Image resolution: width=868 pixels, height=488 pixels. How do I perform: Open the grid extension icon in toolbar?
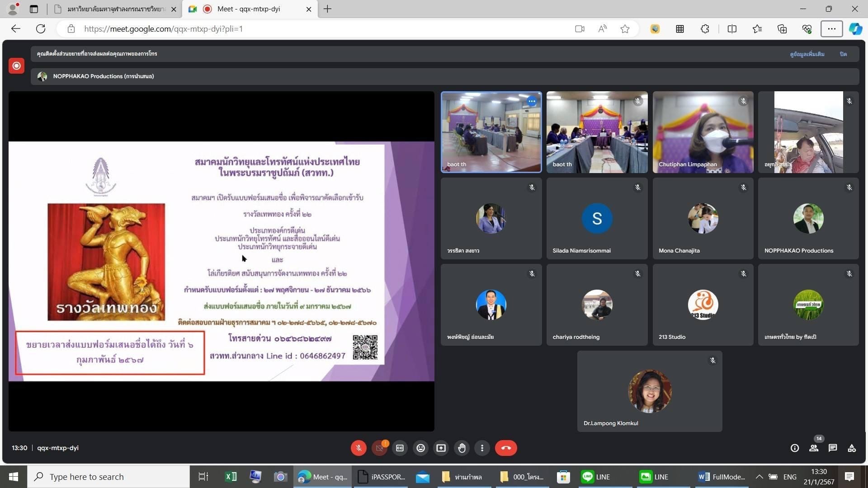tap(679, 29)
